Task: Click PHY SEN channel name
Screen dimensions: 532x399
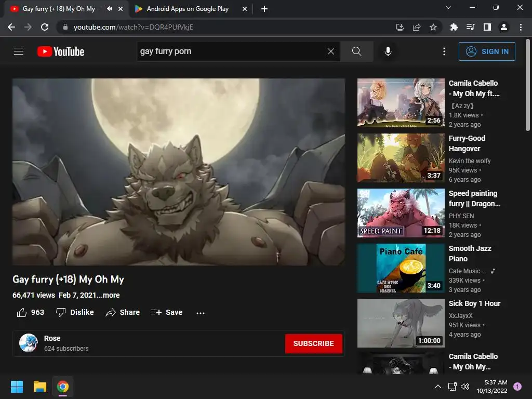Action: coord(461,216)
